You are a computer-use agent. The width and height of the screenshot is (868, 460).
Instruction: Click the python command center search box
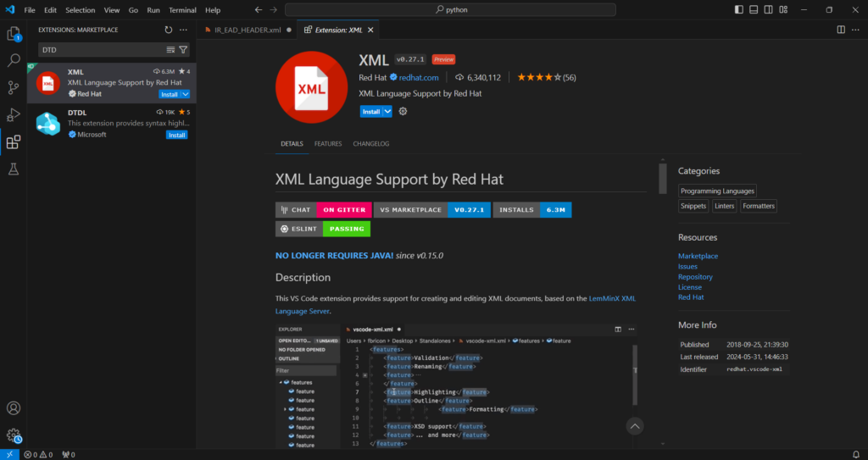click(450, 10)
